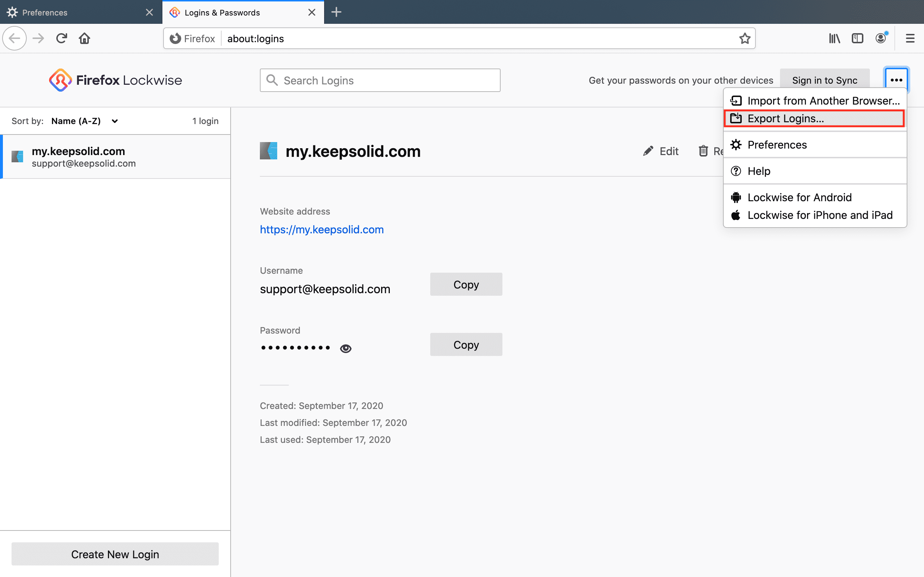Viewport: 924px width, 577px height.
Task: Select the my.keepsolid.com login entry
Action: [114, 157]
